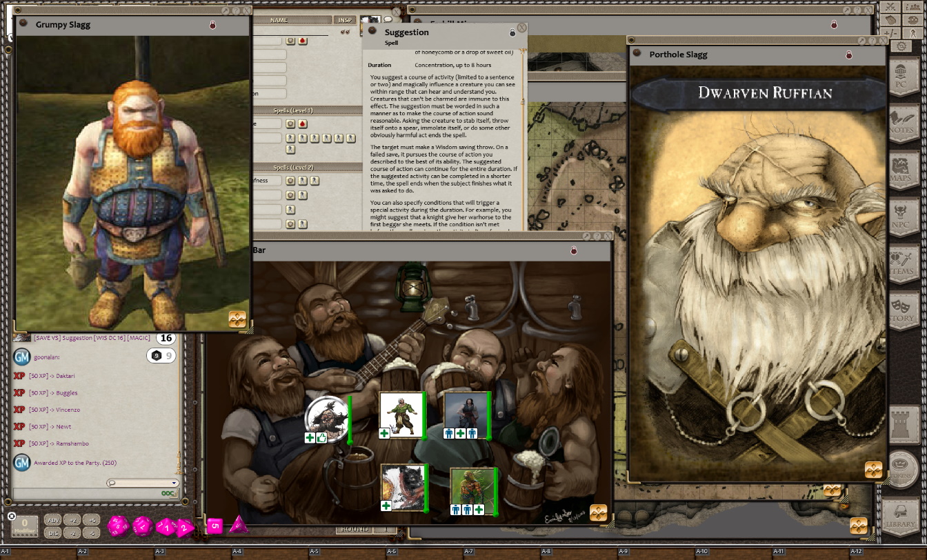
Task: Toggle the lock on the Bar image window
Action: coord(573,250)
